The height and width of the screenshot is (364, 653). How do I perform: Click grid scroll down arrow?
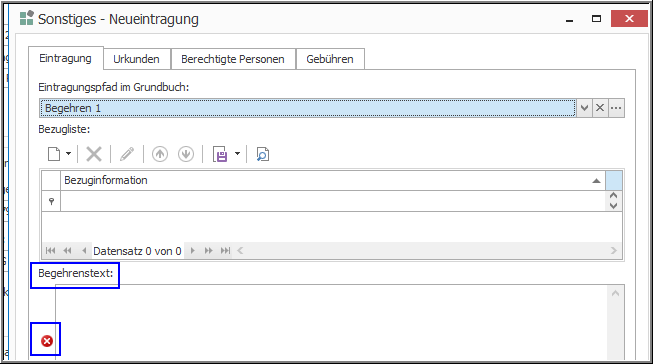pos(613,206)
